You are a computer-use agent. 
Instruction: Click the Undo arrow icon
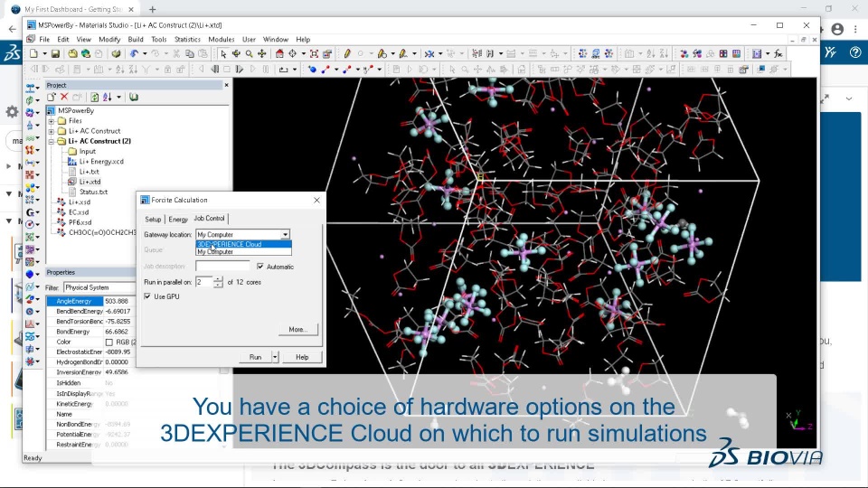(x=134, y=53)
